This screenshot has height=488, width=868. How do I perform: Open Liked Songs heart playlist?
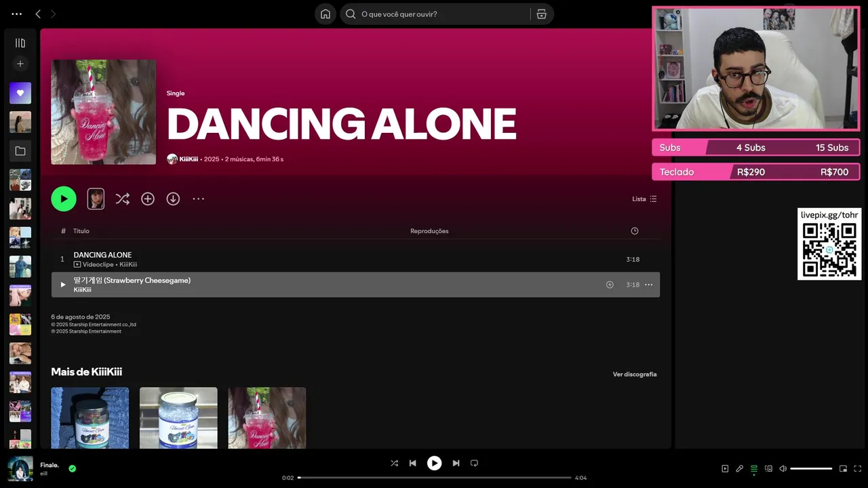pyautogui.click(x=20, y=93)
